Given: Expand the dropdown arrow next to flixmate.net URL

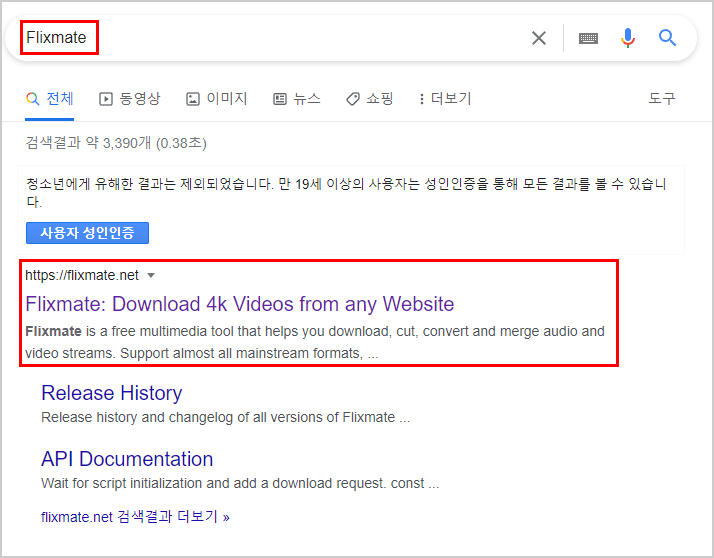Looking at the screenshot, I should pos(151,276).
